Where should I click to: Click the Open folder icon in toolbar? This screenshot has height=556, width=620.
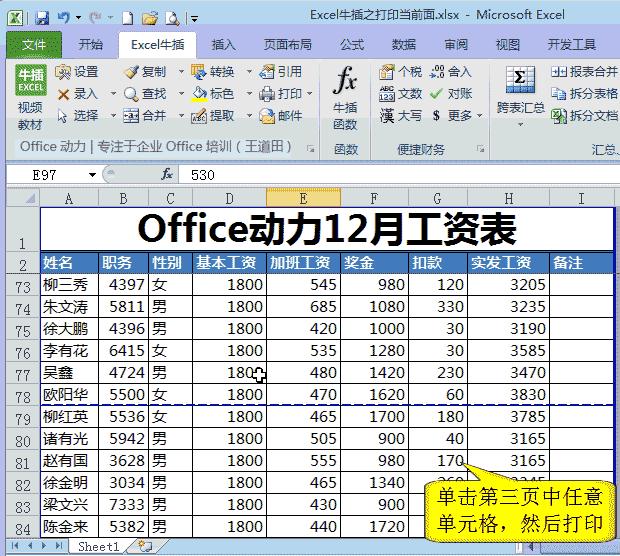[x=150, y=18]
